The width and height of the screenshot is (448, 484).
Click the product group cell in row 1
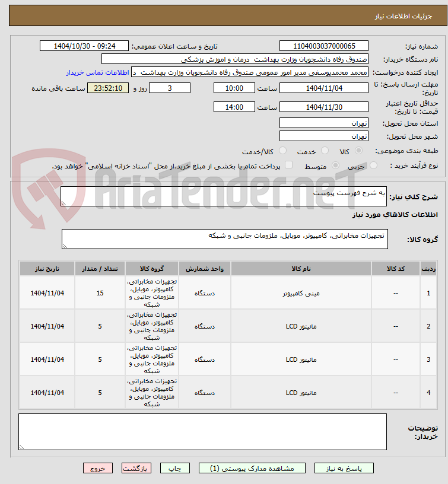tap(152, 292)
